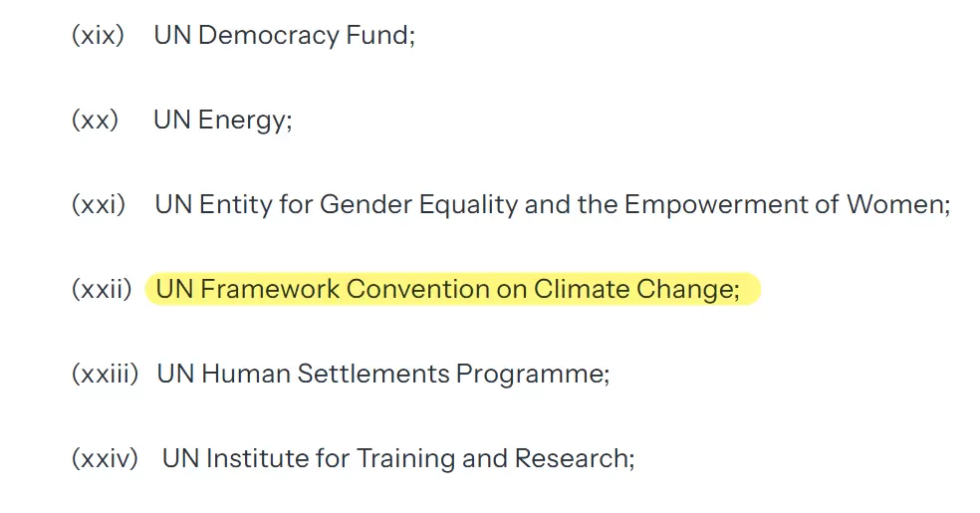
Task: Select the "UN Human Settlements Programme" entry
Action: point(382,375)
